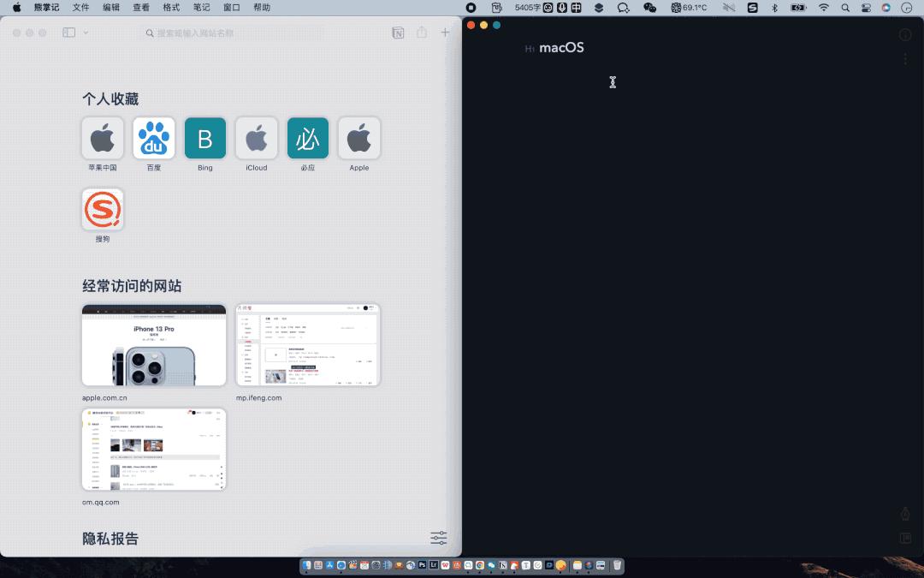Screen dimensions: 924x578
Task: Click the WeChat icon in menu bar
Action: (x=649, y=8)
